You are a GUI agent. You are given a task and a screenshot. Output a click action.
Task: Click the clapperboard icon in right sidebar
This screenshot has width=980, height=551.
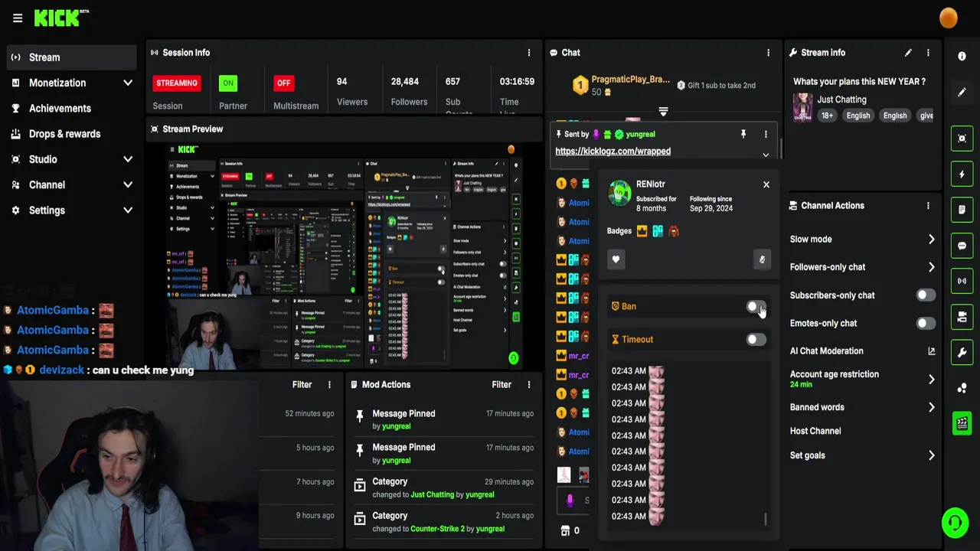pyautogui.click(x=962, y=422)
